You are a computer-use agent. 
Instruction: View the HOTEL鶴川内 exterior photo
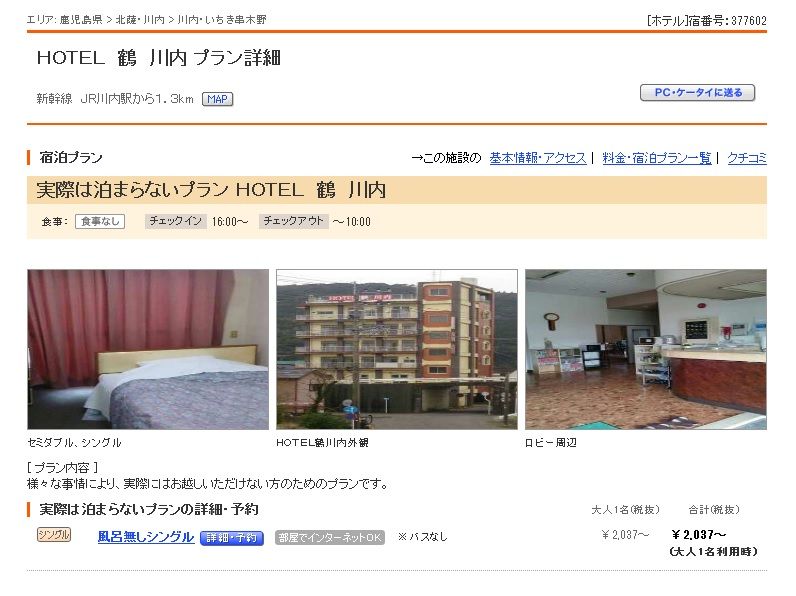tap(397, 349)
